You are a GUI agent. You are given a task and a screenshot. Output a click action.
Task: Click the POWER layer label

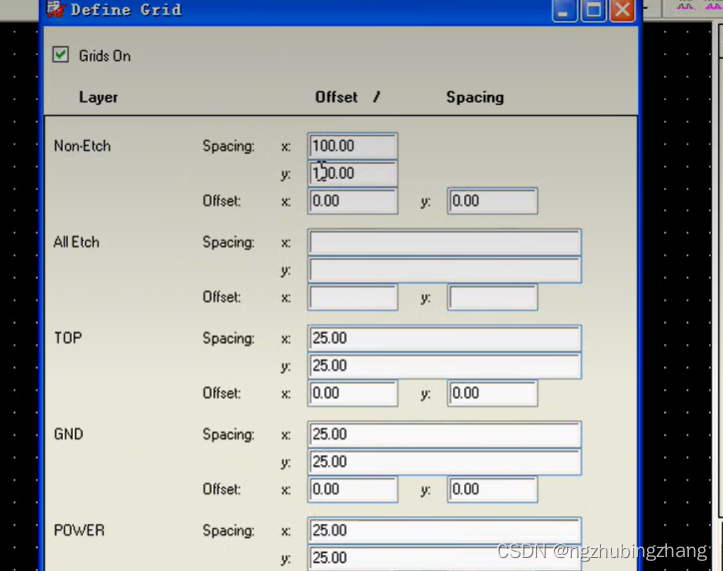pos(79,530)
